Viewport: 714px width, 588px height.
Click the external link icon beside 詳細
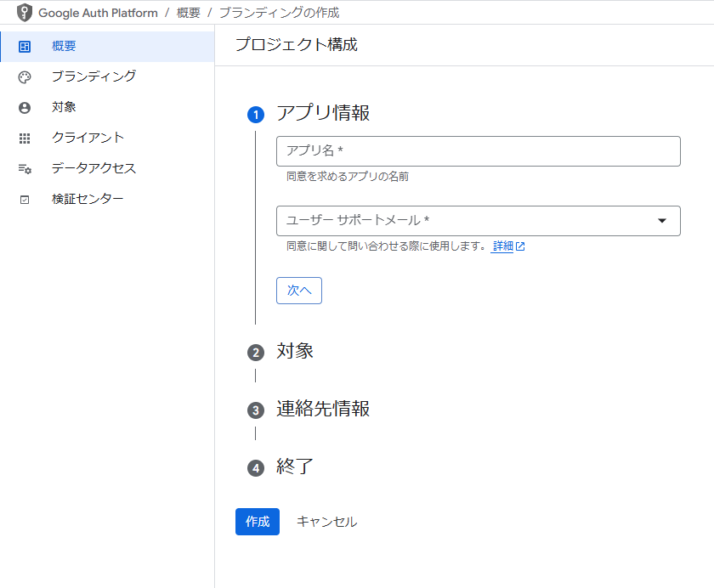(x=520, y=246)
